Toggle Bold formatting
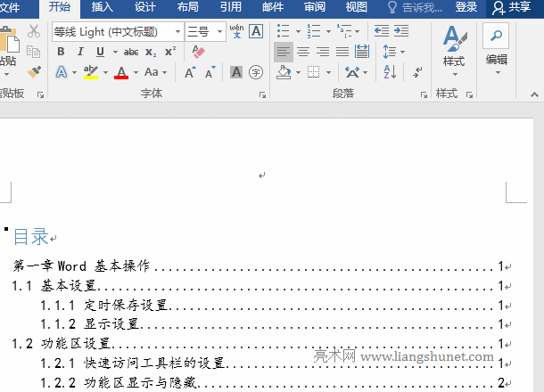Viewport: 544px width, 392px height. tap(61, 52)
